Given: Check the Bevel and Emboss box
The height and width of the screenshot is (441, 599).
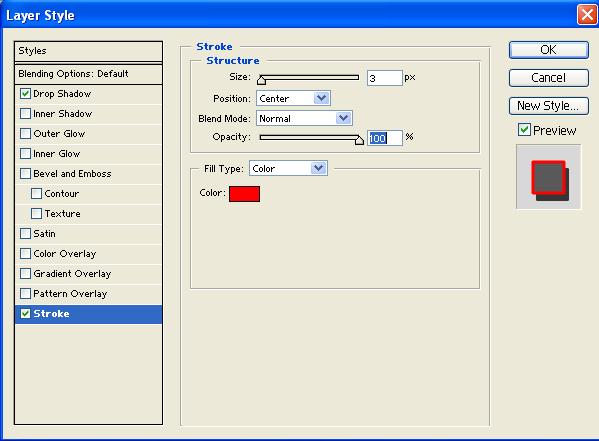Looking at the screenshot, I should tap(25, 173).
